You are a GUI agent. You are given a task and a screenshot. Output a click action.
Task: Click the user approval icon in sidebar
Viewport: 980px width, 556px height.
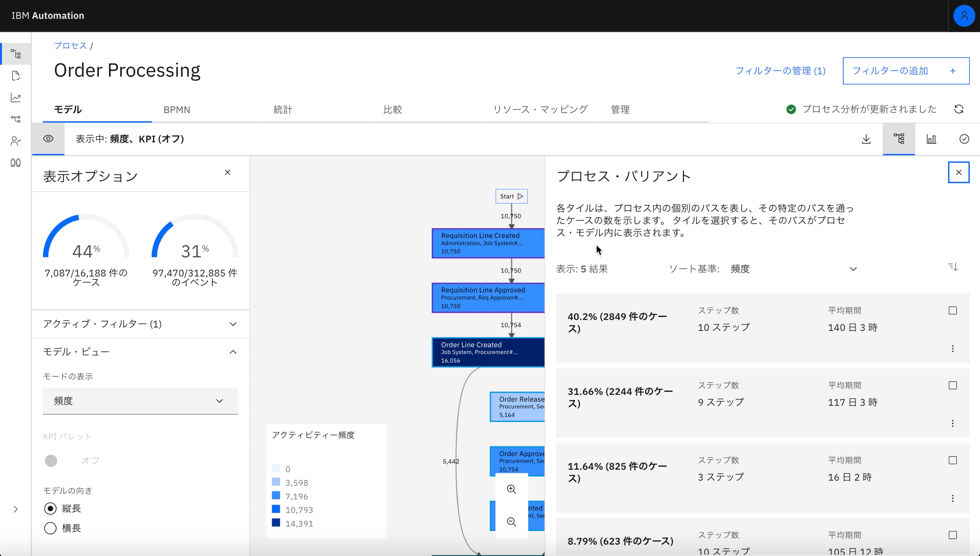[16, 141]
